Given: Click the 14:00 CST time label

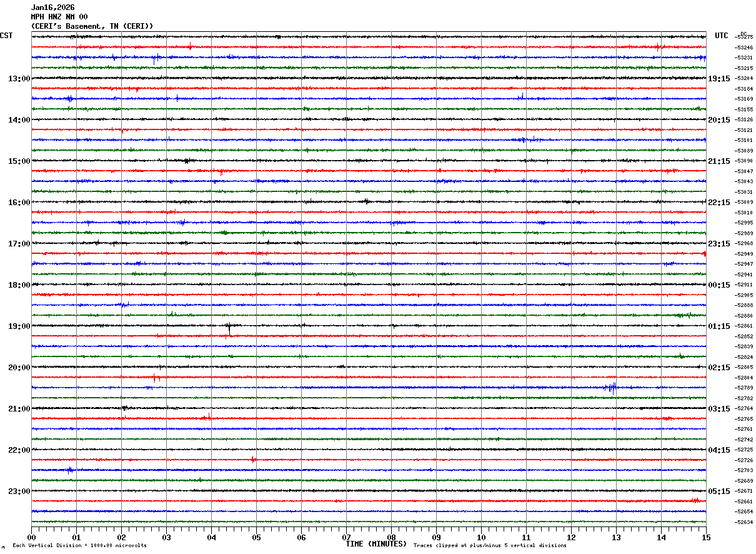Looking at the screenshot, I should (x=19, y=120).
